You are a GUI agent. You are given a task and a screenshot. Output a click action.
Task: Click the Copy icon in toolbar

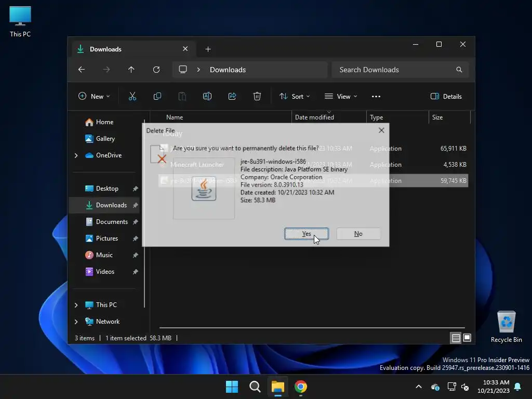[x=157, y=96]
